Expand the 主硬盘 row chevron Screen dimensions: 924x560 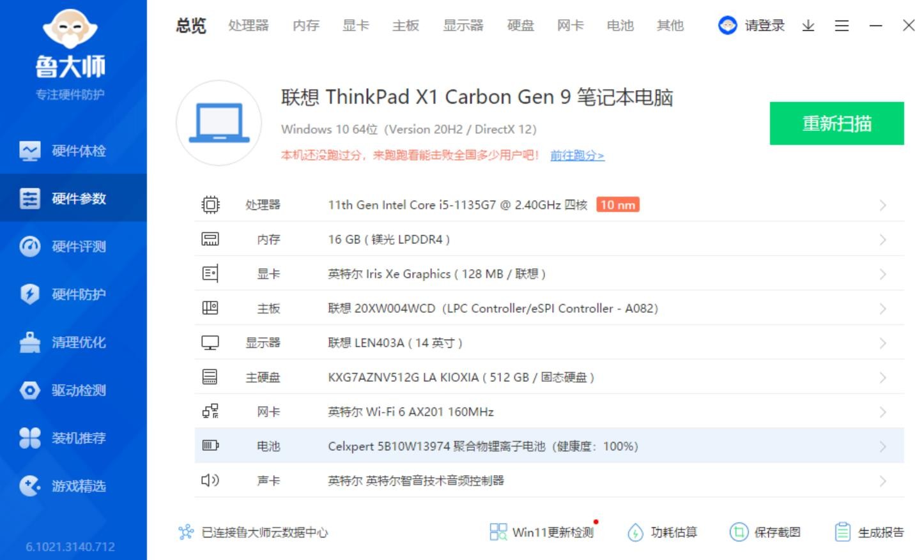pyautogui.click(x=882, y=378)
